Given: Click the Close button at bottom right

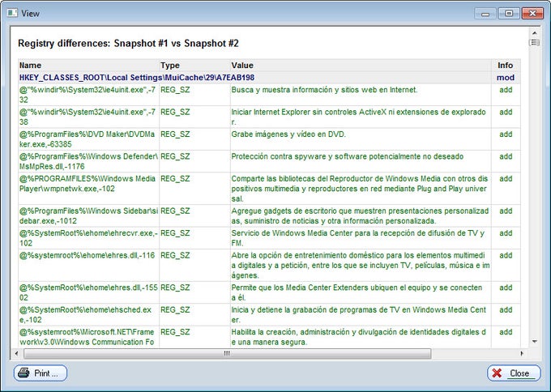Looking at the screenshot, I should (514, 373).
